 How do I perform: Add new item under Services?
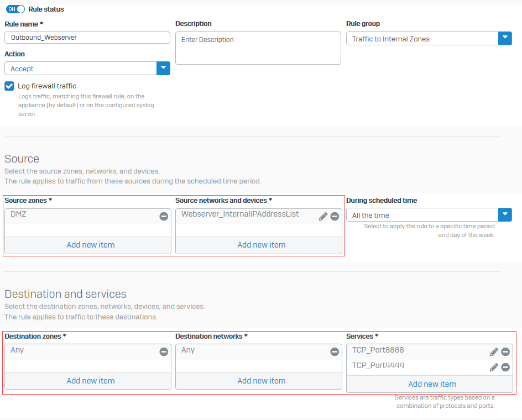point(432,384)
